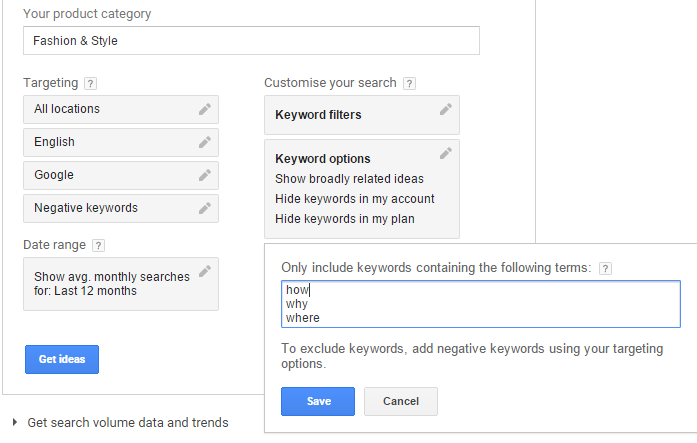The image size is (697, 443).
Task: Save the keyword include terms
Action: coord(318,401)
